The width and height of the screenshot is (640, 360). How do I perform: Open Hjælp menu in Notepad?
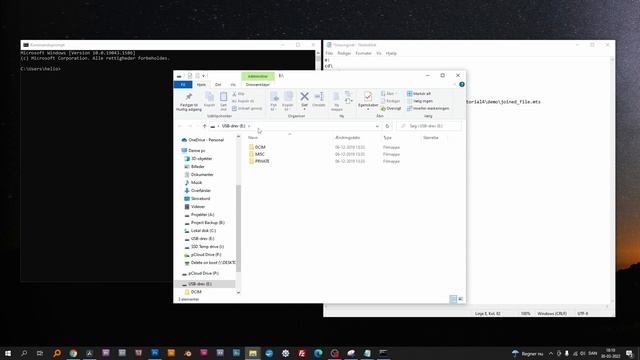click(x=391, y=53)
